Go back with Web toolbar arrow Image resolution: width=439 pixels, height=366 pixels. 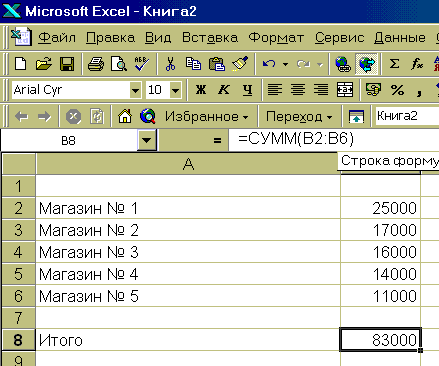[21, 116]
